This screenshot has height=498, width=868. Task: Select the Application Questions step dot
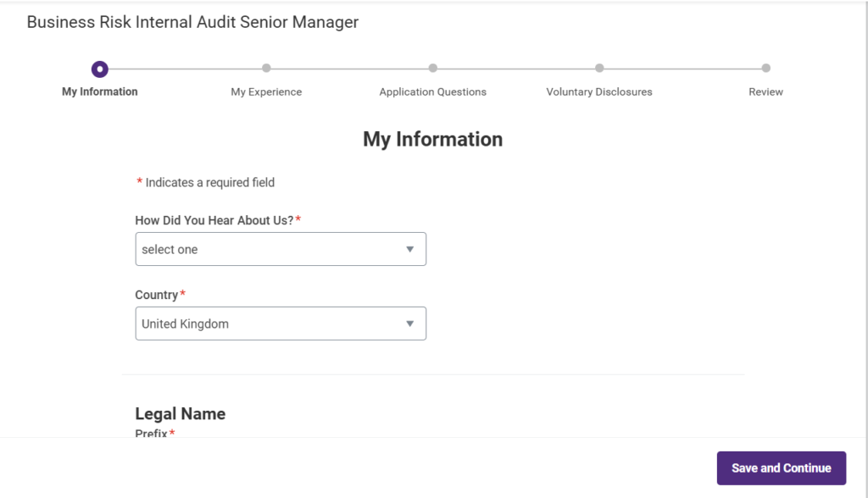point(433,68)
